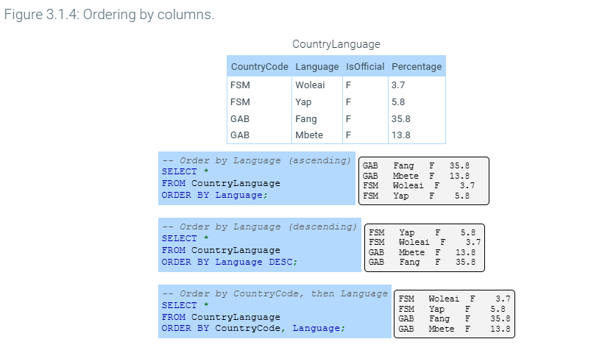
Task: Click the CountryLanguage table title
Action: coord(336,44)
